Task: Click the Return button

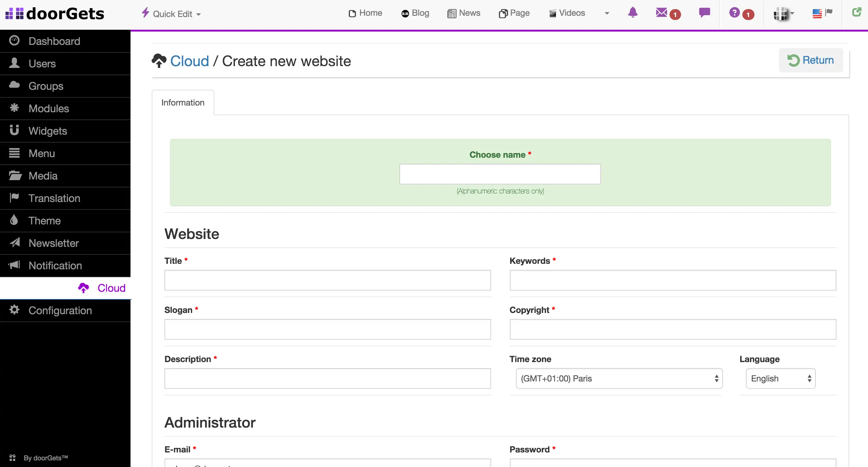Action: pyautogui.click(x=812, y=60)
